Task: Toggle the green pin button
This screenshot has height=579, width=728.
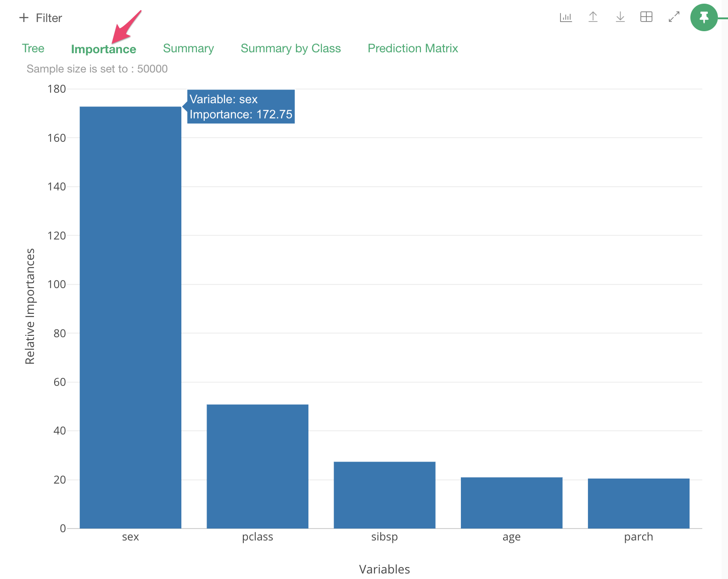Action: coord(704,18)
